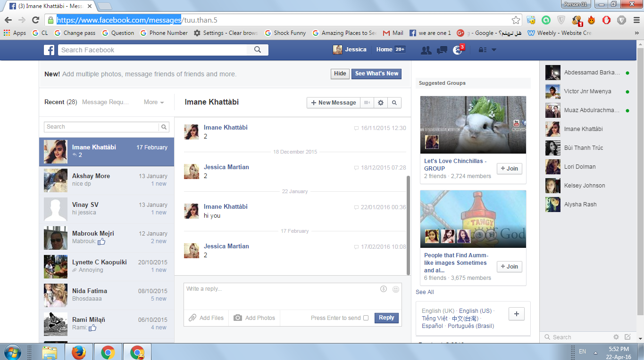Open the Home link

[x=384, y=49]
